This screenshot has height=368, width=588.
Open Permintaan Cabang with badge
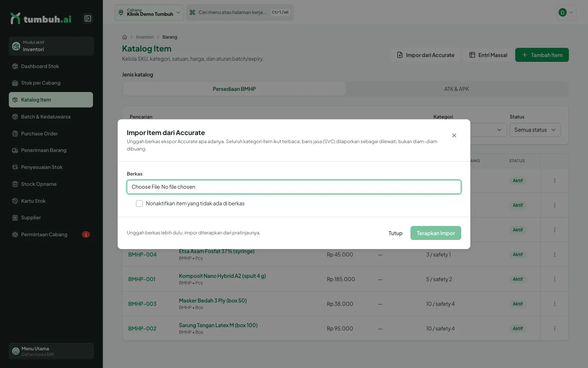coord(51,234)
